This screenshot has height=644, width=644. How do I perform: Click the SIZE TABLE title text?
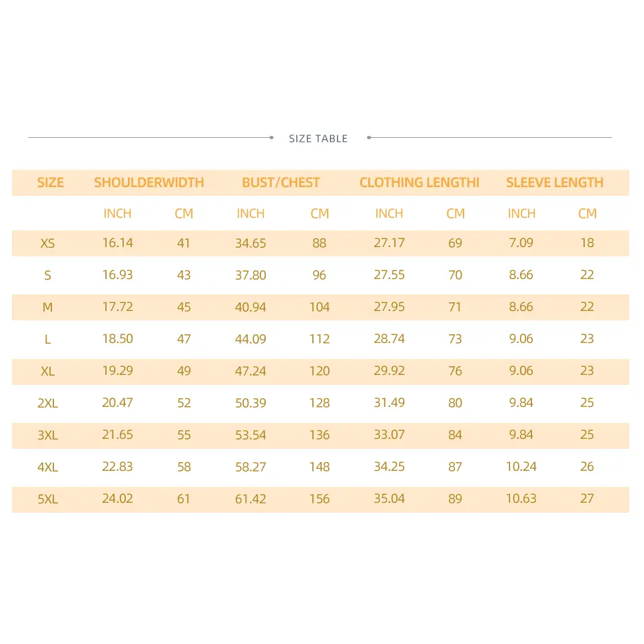point(318,139)
